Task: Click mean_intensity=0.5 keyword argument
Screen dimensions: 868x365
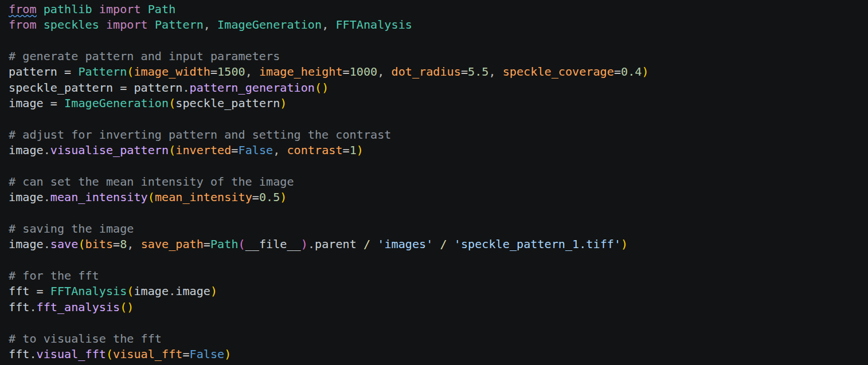Action: [217, 198]
